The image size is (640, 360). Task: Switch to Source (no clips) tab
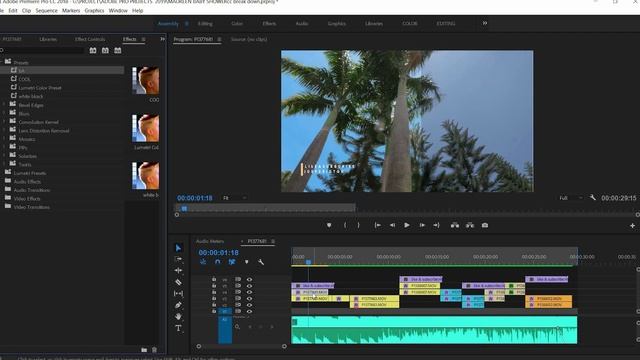tap(249, 39)
